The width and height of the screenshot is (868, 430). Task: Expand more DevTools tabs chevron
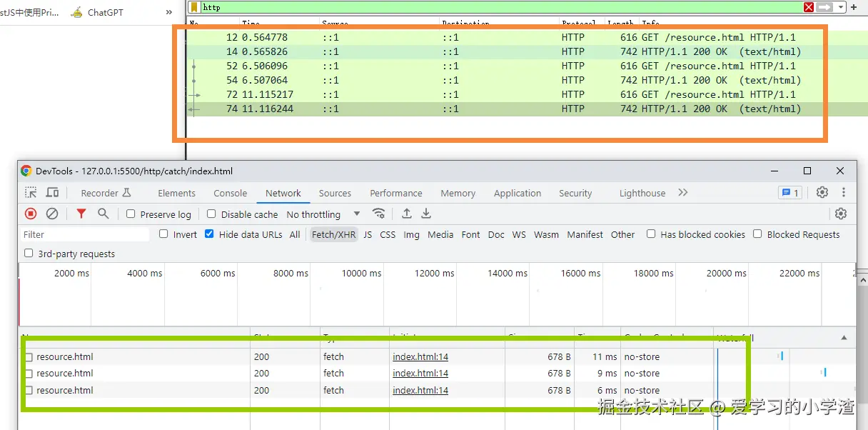point(683,193)
